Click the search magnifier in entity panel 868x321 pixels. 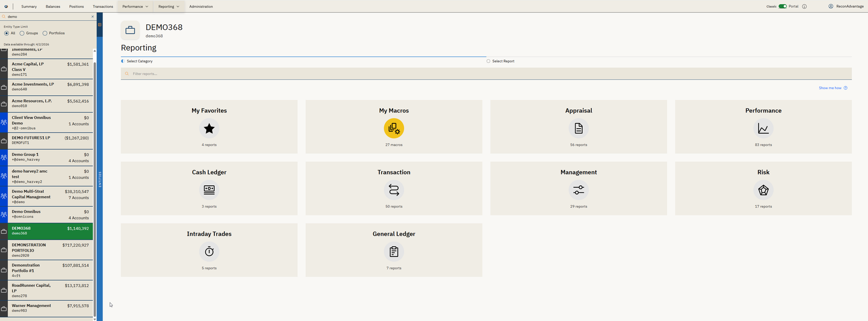pyautogui.click(x=4, y=17)
